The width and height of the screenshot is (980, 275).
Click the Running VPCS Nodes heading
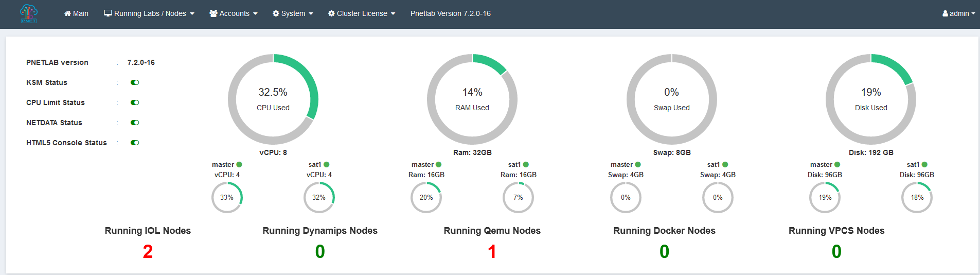[x=836, y=231]
